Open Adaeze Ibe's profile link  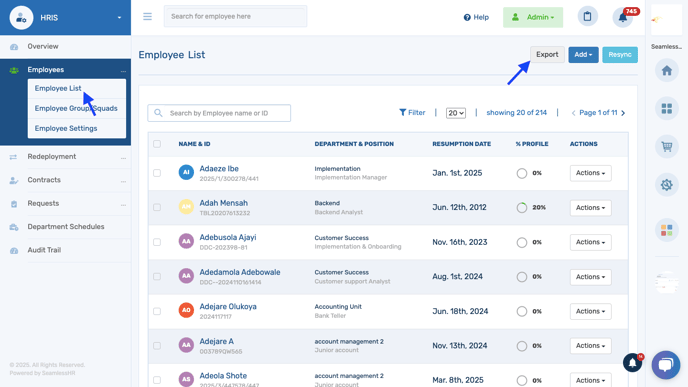pyautogui.click(x=219, y=168)
